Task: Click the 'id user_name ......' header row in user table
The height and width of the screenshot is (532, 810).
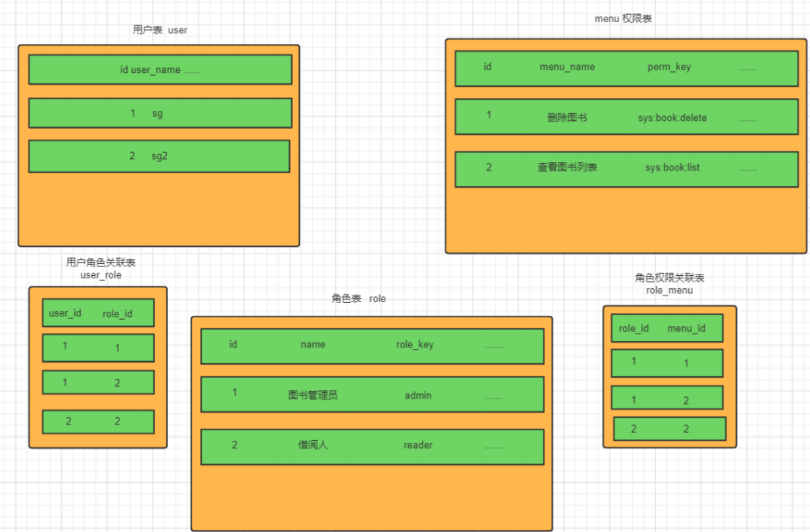Action: tap(160, 70)
